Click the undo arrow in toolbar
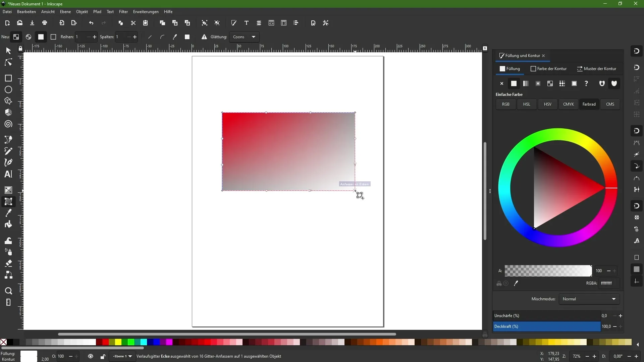Viewport: 644px width, 362px height. 91,23
